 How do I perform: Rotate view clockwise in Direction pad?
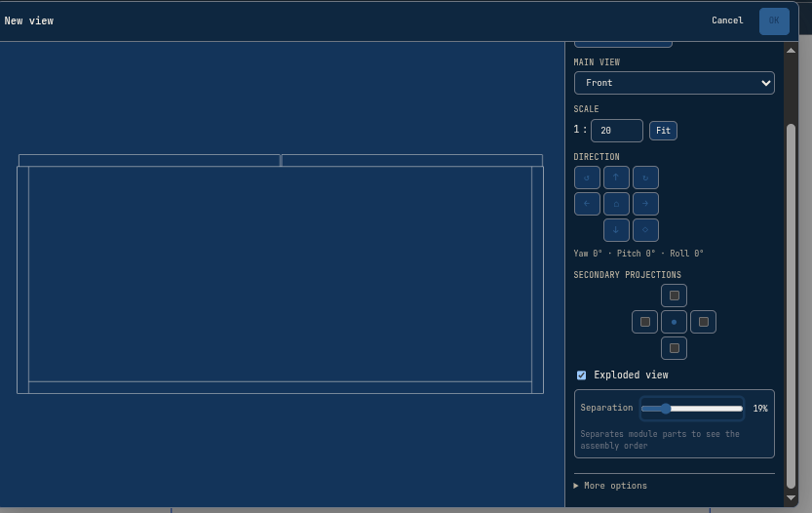tap(645, 178)
